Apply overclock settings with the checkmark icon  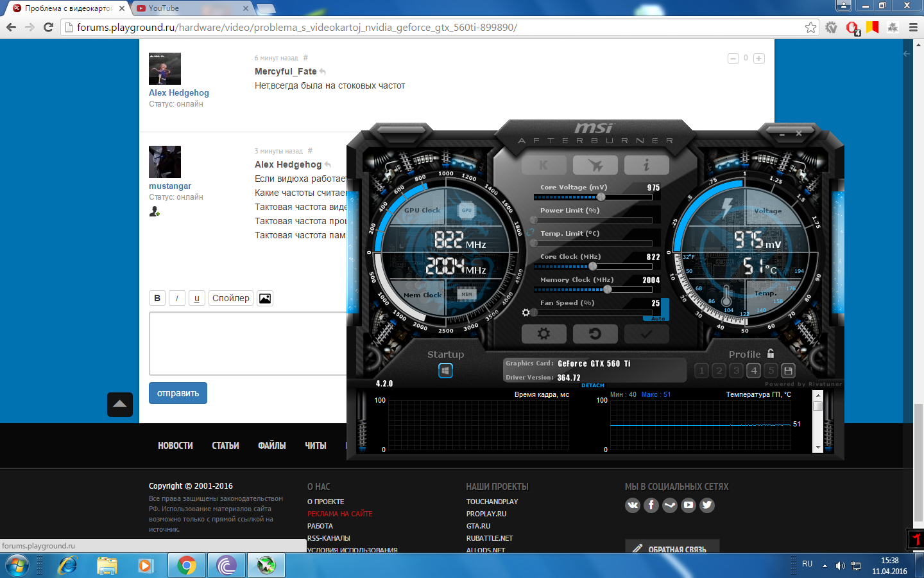(646, 333)
